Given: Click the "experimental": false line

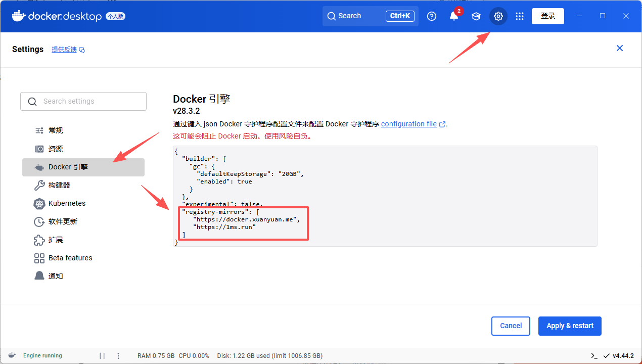Looking at the screenshot, I should [222, 204].
